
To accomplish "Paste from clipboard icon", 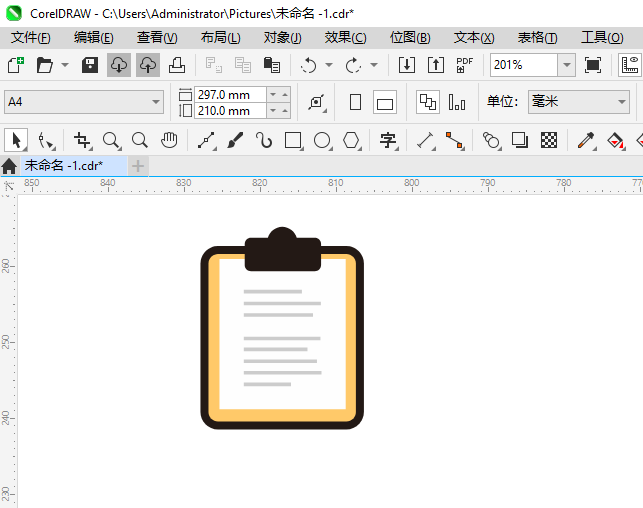I will 271,65.
